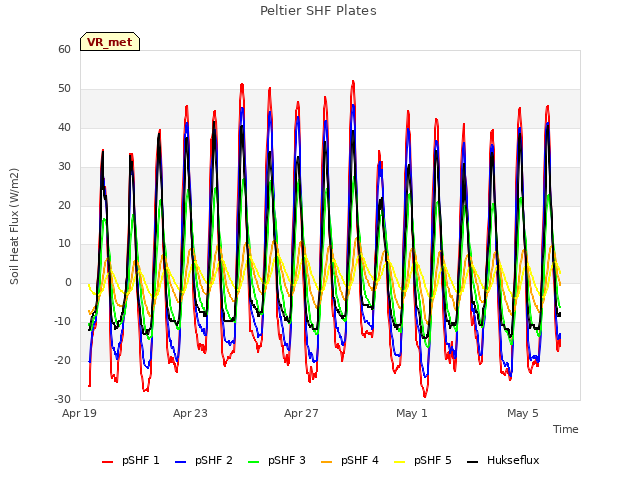Screen dimensions: 640x480
Task: Click the pSHF 4 legend label
Action: point(360,460)
